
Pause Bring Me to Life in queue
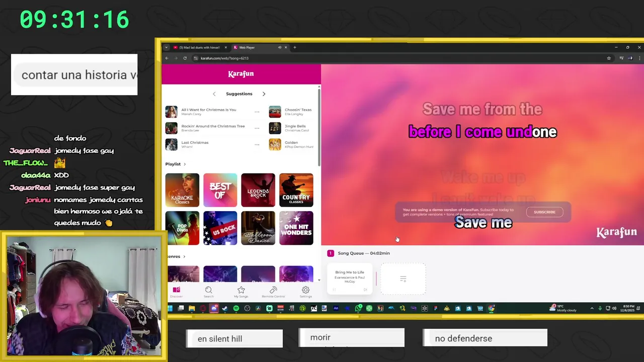point(334,290)
